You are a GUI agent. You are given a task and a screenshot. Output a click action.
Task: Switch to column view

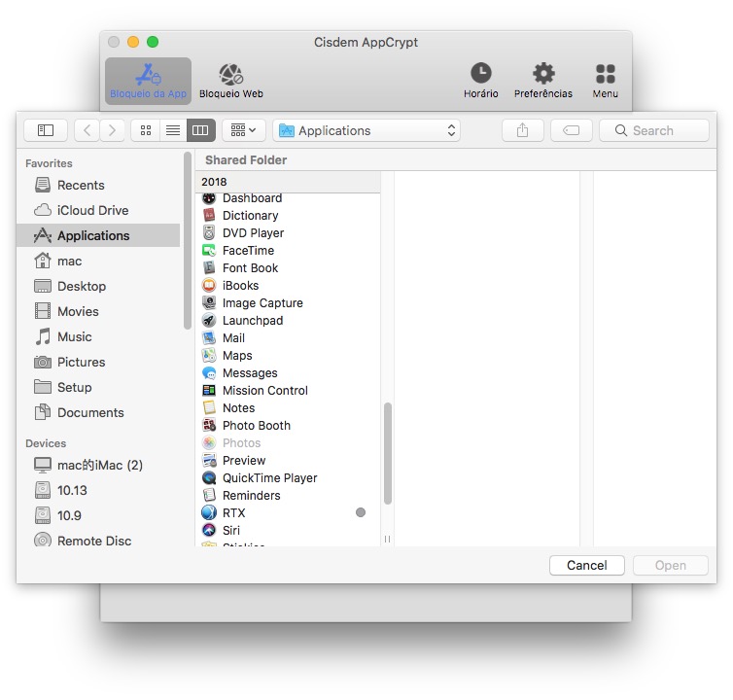[x=200, y=130]
